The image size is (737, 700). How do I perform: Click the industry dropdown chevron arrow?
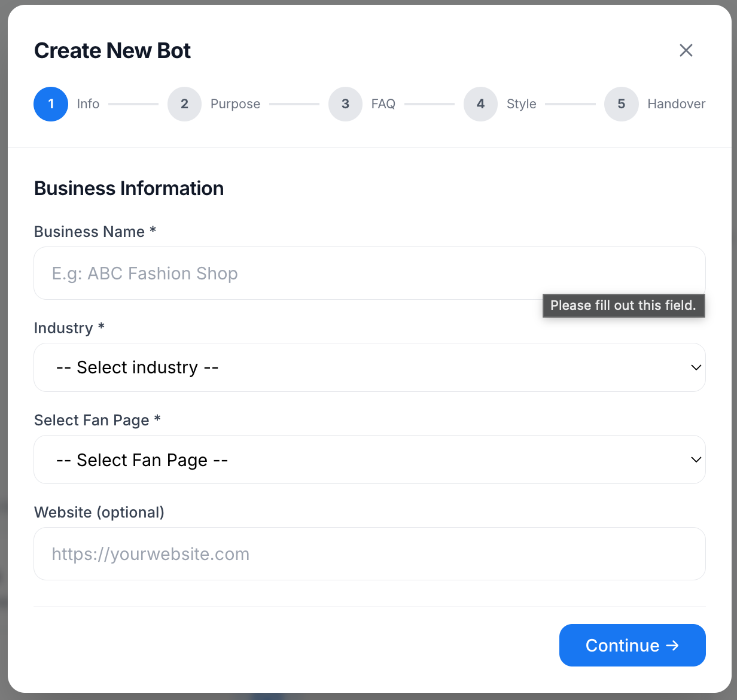(696, 367)
